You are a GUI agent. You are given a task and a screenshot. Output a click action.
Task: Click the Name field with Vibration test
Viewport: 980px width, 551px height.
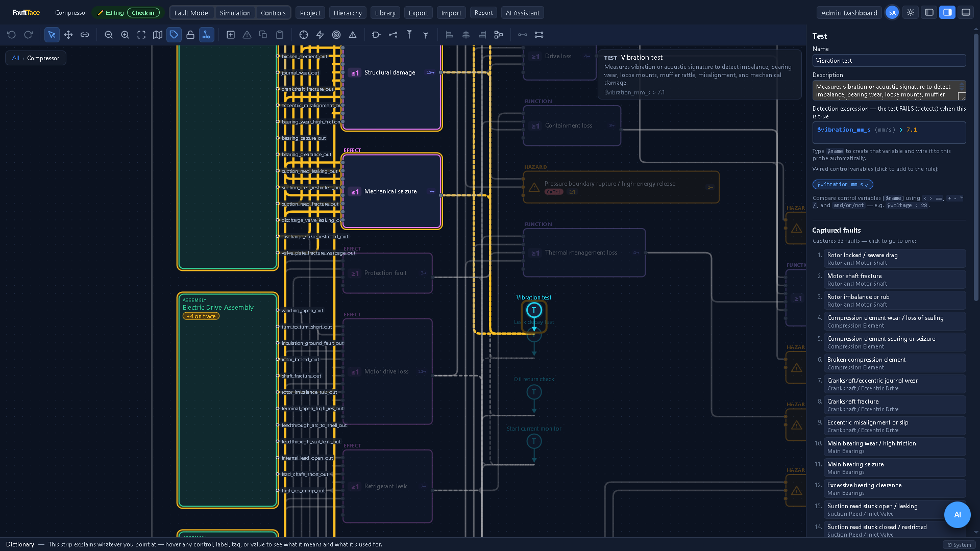889,61
